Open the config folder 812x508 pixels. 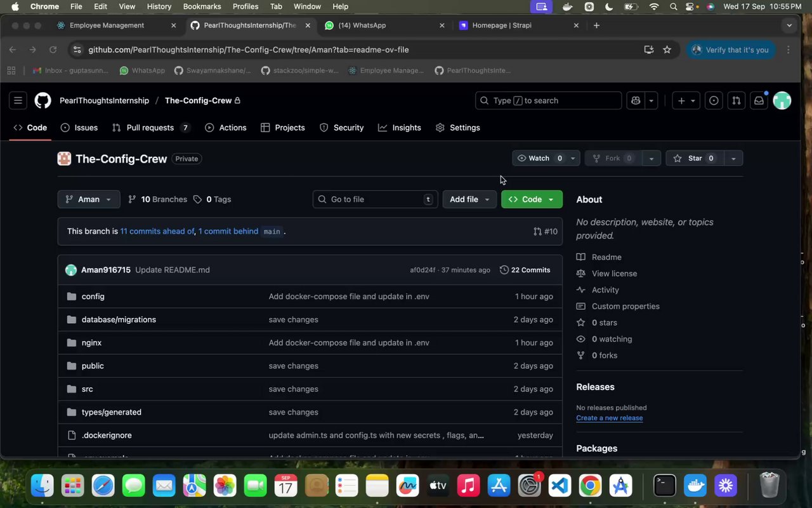(93, 297)
